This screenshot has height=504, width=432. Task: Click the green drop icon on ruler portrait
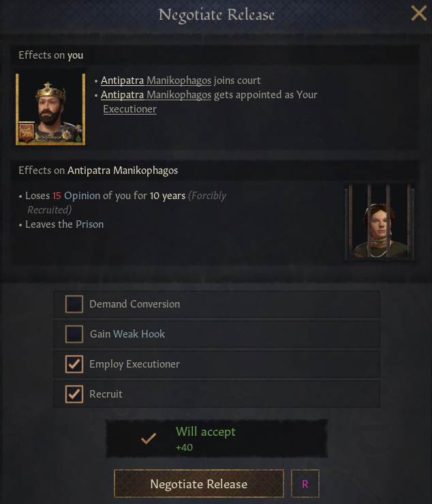pos(78,138)
